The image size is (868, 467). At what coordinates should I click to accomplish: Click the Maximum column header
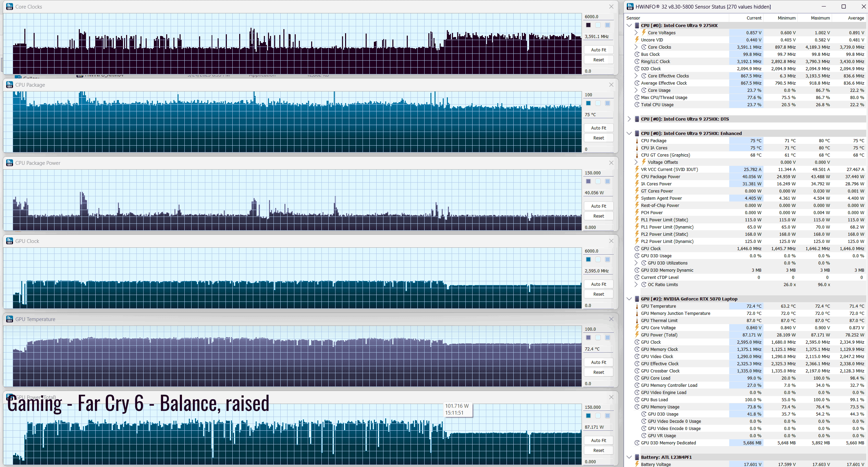point(820,18)
